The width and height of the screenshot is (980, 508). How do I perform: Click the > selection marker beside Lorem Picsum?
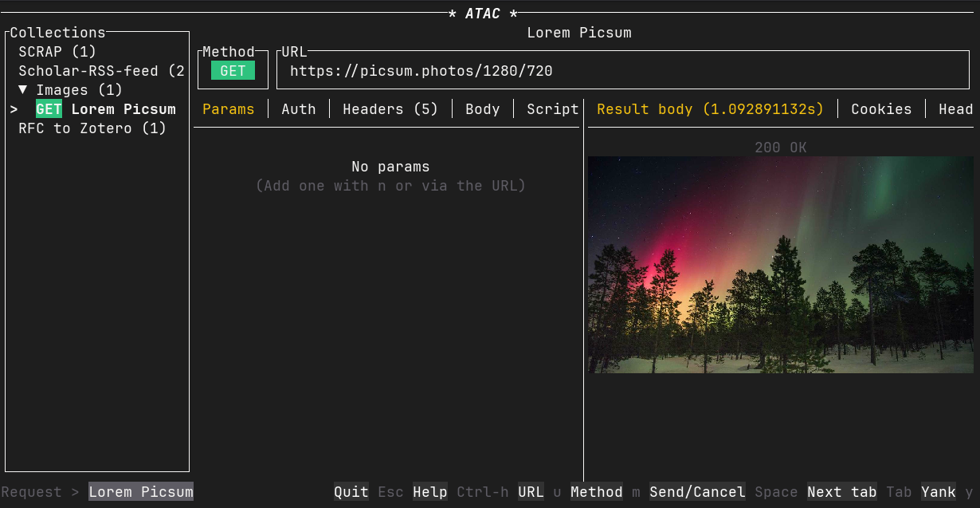click(14, 109)
